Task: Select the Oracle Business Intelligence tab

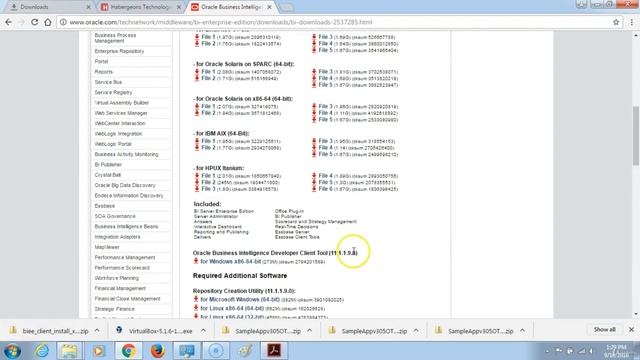Action: click(231, 7)
